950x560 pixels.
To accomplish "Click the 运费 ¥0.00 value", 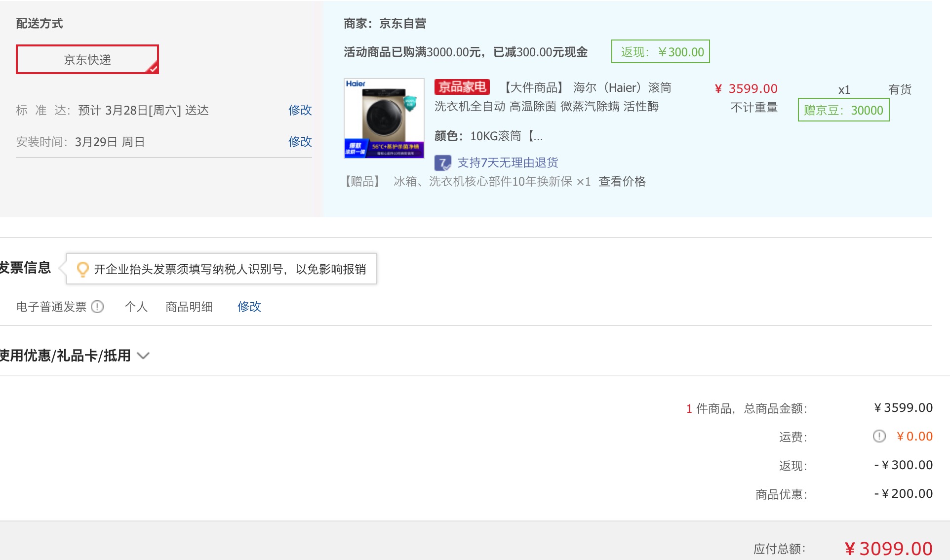I will click(914, 437).
